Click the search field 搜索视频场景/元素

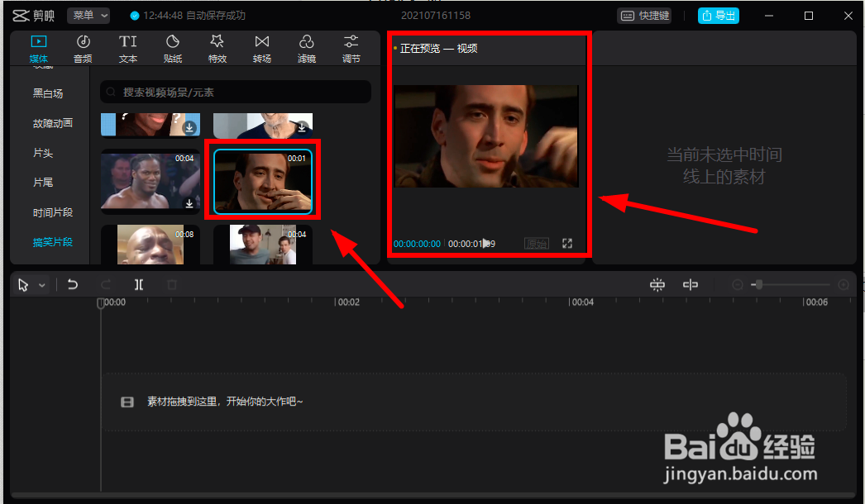coord(236,92)
